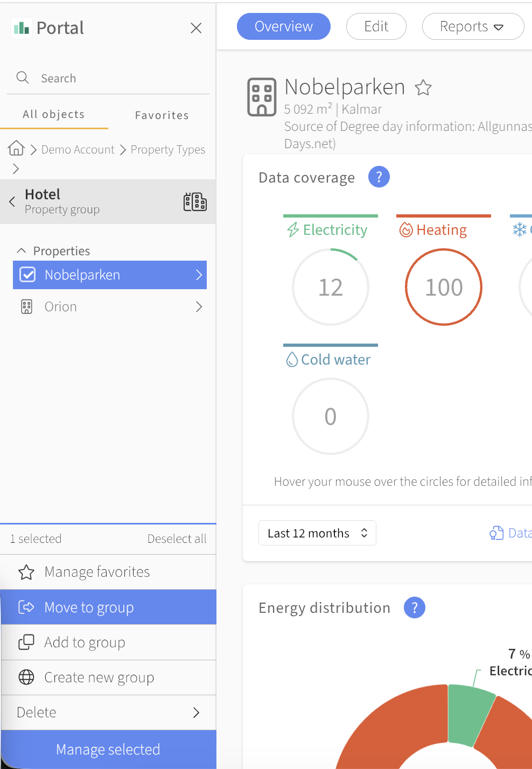Viewport: 532px width, 769px height.
Task: Collapse the Properties section
Action: (x=22, y=250)
